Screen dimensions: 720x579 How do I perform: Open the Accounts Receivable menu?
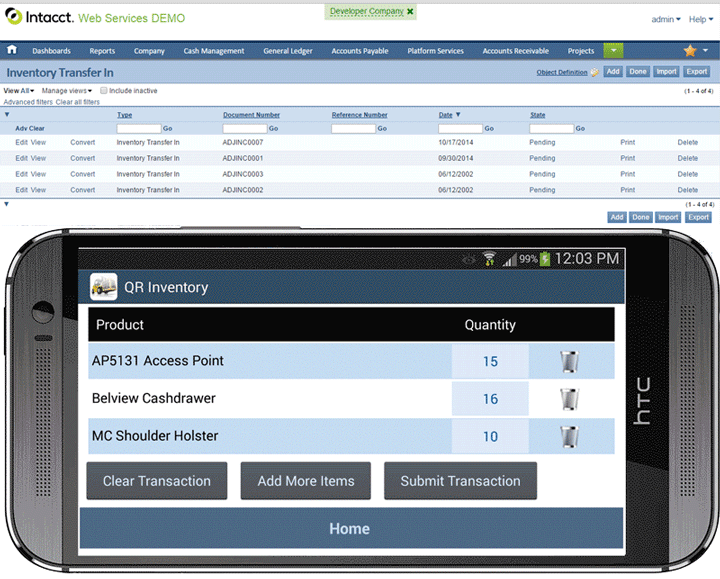(x=516, y=51)
